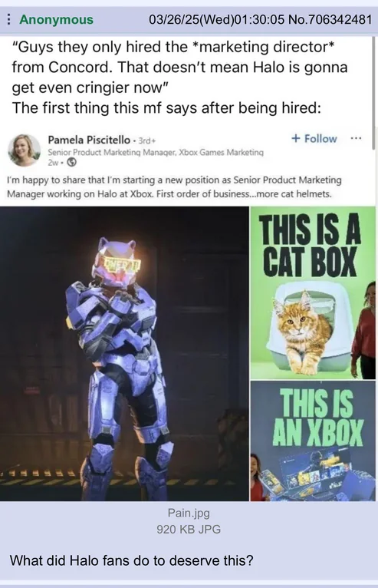Click the 920 KB JPG file info
Image resolution: width=378 pixels, height=588 pixels.
tap(189, 529)
